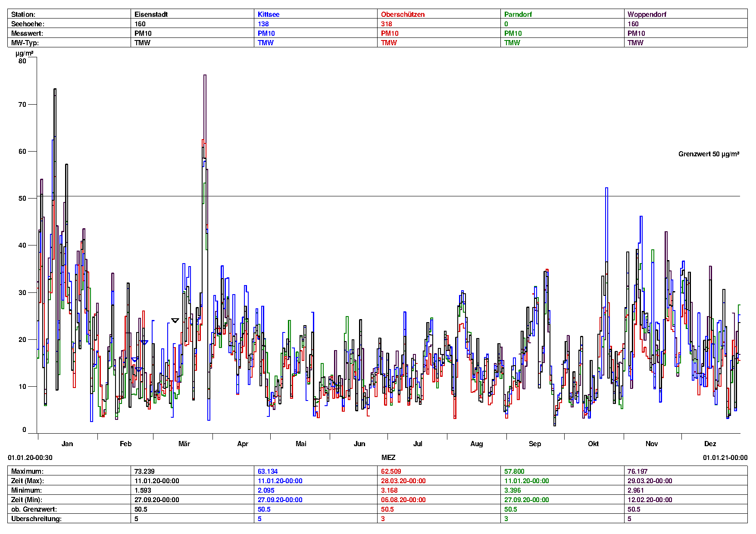This screenshot has width=756, height=534.
Task: Click the end date 01.01.21-00:00
Action: [725, 457]
